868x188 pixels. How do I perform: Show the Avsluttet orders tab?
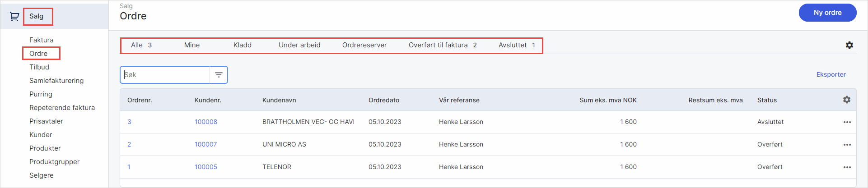516,45
